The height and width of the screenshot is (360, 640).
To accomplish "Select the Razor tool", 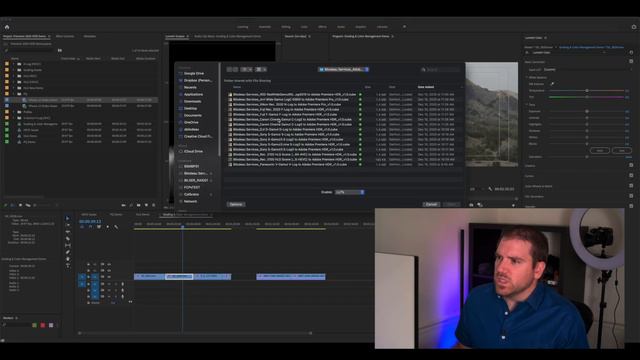I will [x=68, y=238].
